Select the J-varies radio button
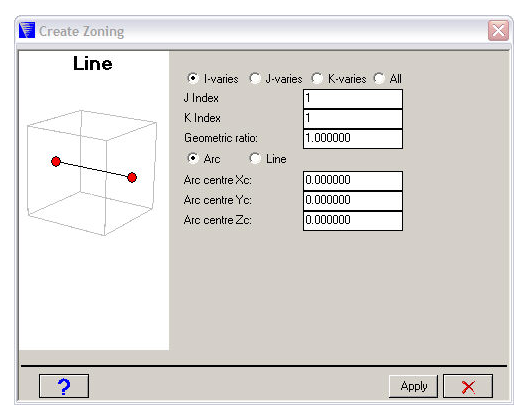This screenshot has height=415, width=526. 255,78
